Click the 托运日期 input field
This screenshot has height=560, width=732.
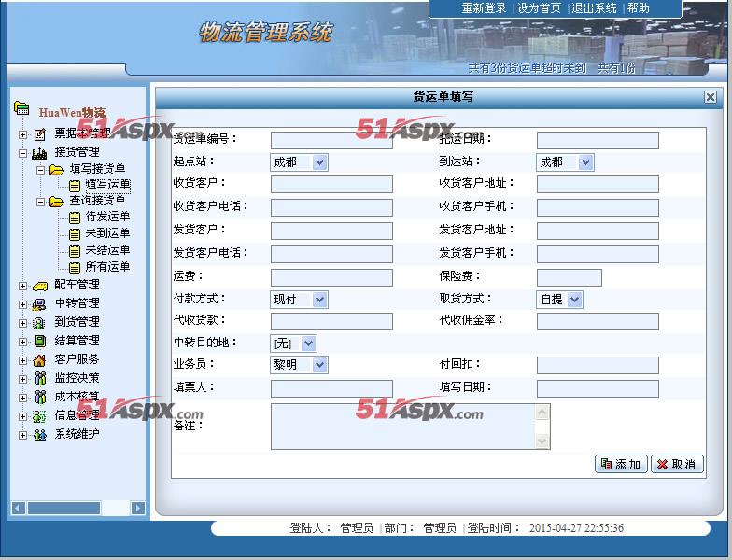coord(598,140)
